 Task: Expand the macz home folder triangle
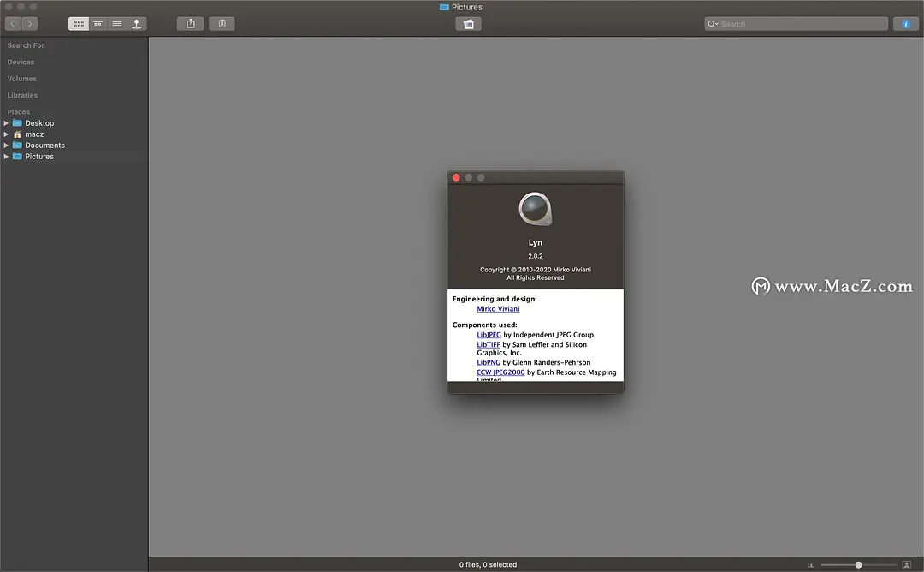(6, 134)
